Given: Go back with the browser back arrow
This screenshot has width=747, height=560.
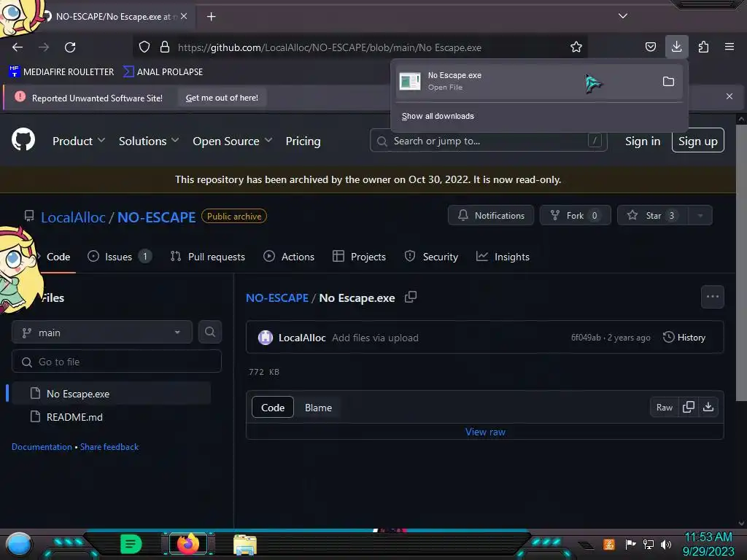Looking at the screenshot, I should click(18, 47).
